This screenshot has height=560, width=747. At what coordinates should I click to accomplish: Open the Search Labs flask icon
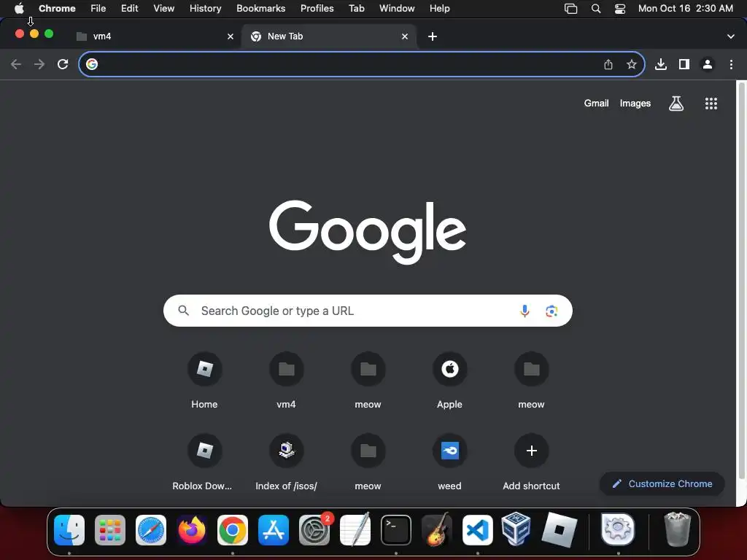(676, 104)
